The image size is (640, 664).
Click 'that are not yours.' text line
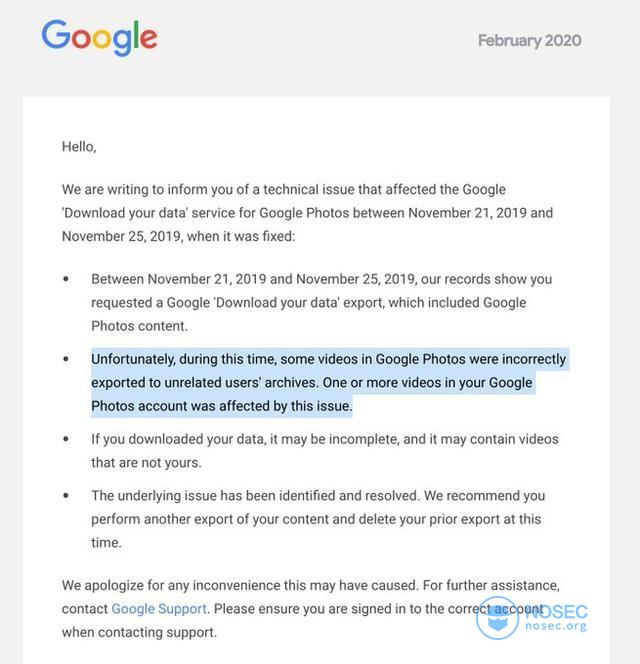click(x=146, y=462)
